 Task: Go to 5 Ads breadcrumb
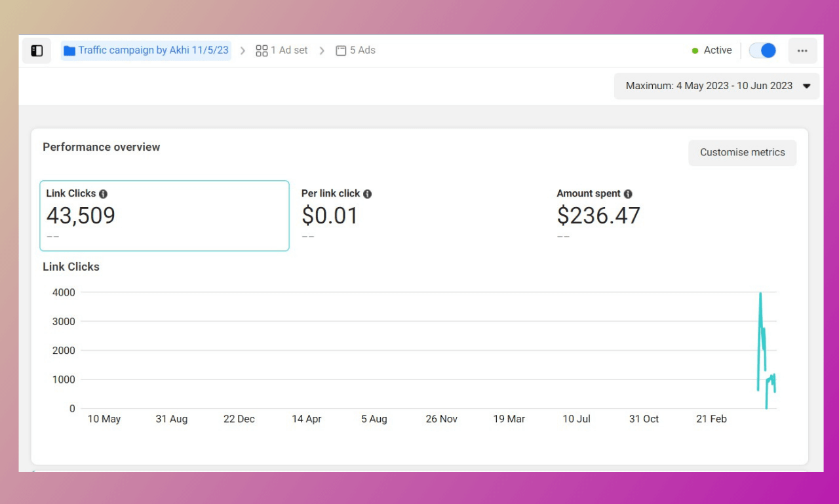(356, 50)
